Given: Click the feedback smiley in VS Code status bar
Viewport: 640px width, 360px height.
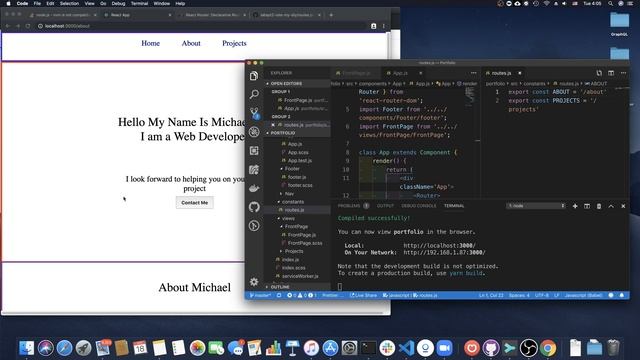Looking at the screenshot, I should 611,295.
